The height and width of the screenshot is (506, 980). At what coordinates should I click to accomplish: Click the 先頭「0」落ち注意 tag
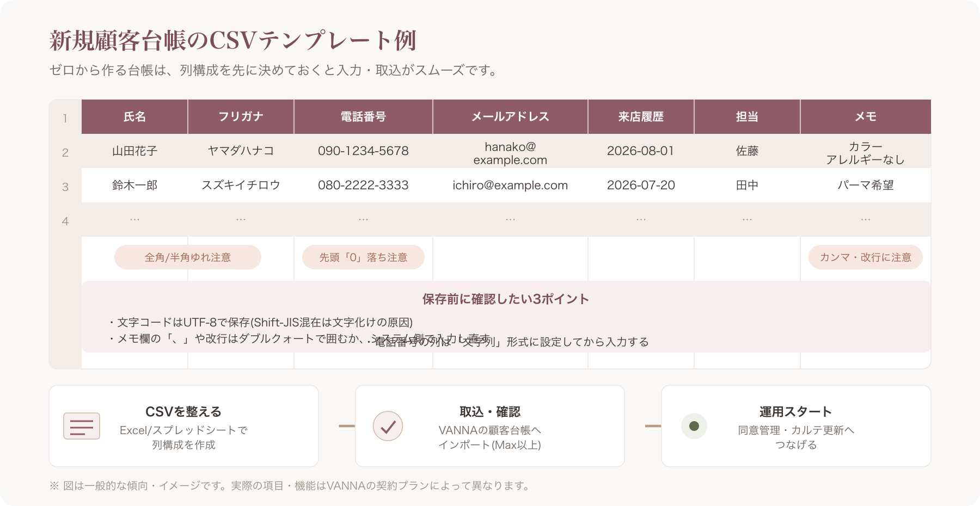(363, 257)
